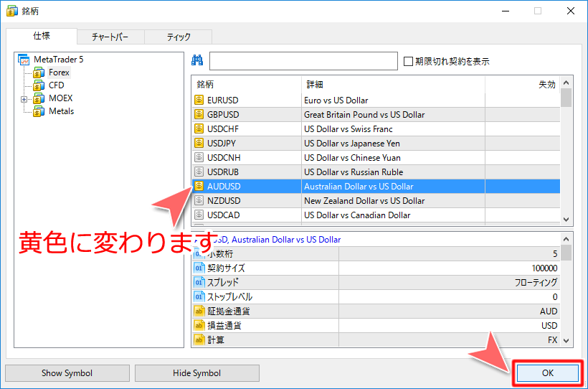This screenshot has height=389, width=588.
Task: Click the NZDUSD symbol icon
Action: point(199,201)
